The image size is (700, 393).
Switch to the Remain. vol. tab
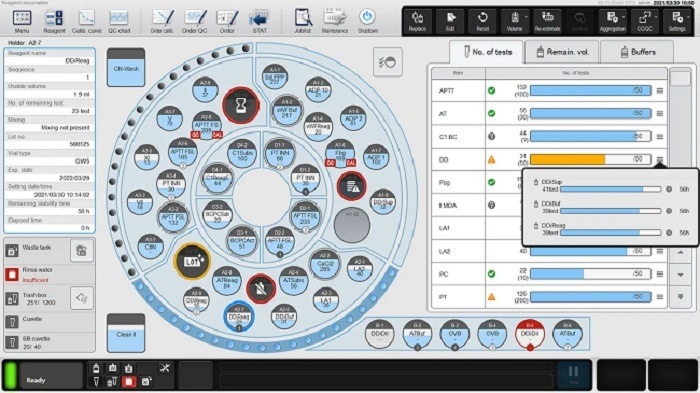click(x=562, y=52)
